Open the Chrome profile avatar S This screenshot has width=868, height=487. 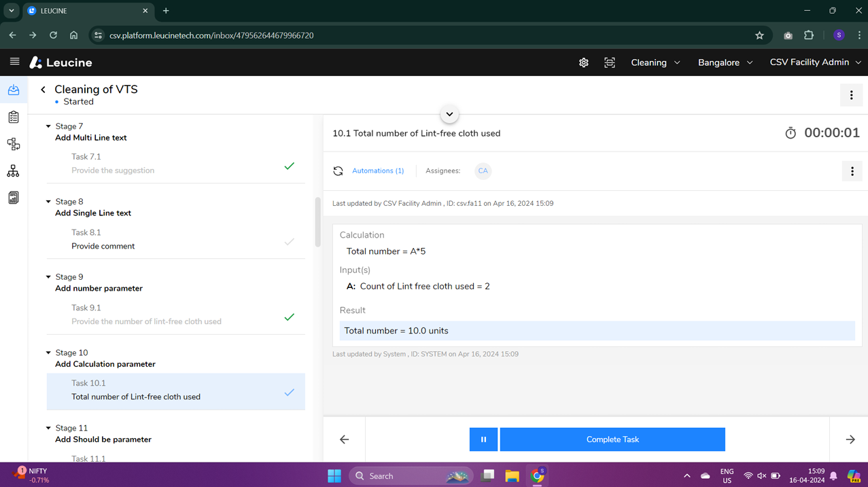click(x=839, y=35)
